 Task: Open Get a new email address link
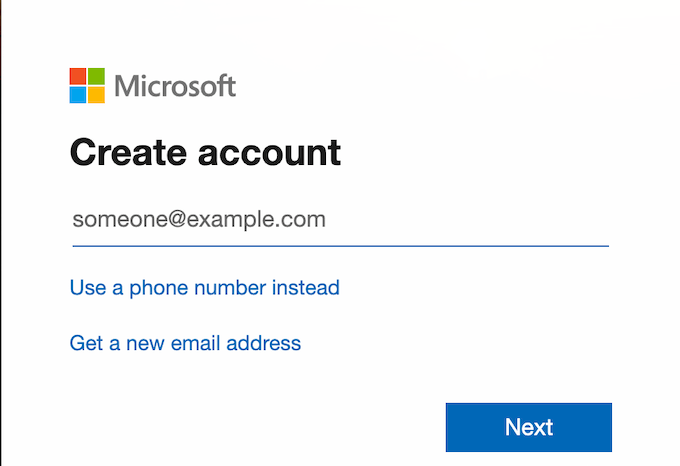185,343
